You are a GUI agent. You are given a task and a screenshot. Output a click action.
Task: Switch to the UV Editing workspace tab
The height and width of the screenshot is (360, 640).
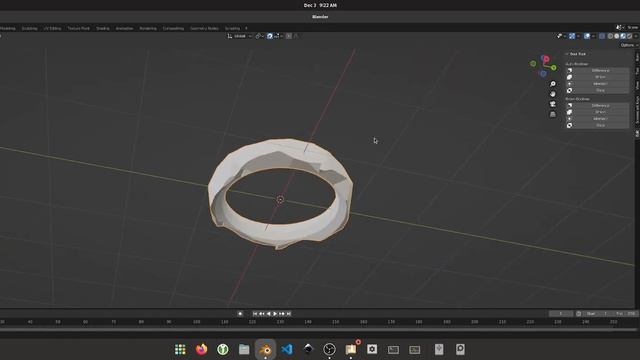52,28
